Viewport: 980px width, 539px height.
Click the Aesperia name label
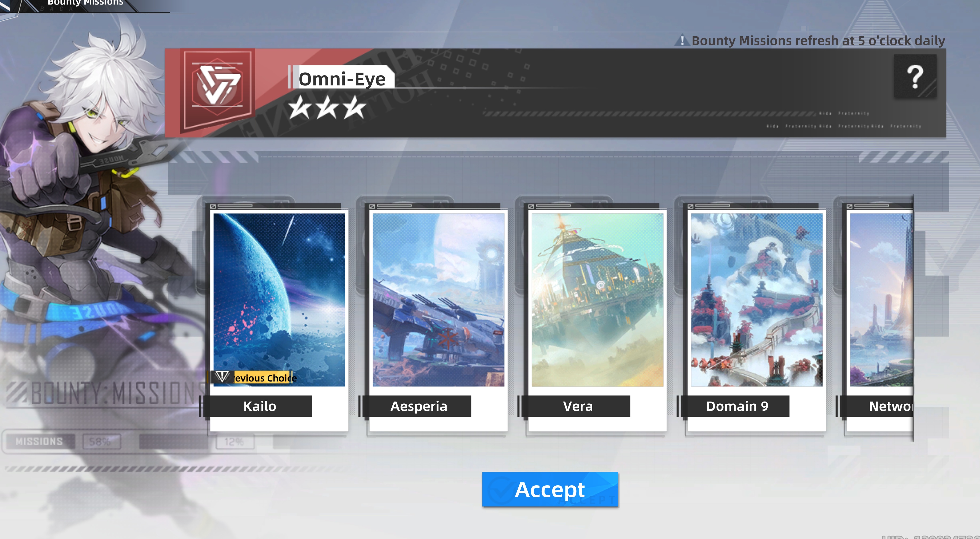click(x=419, y=406)
